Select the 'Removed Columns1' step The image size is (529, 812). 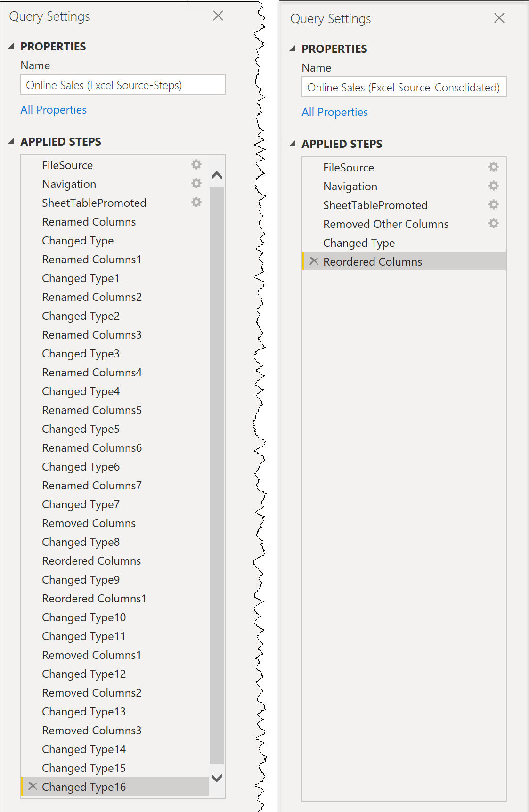click(114, 655)
